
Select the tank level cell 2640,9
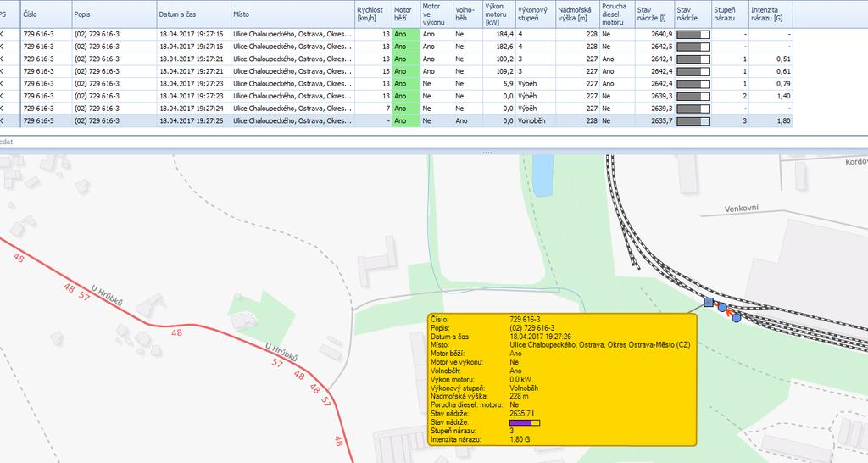point(654,34)
